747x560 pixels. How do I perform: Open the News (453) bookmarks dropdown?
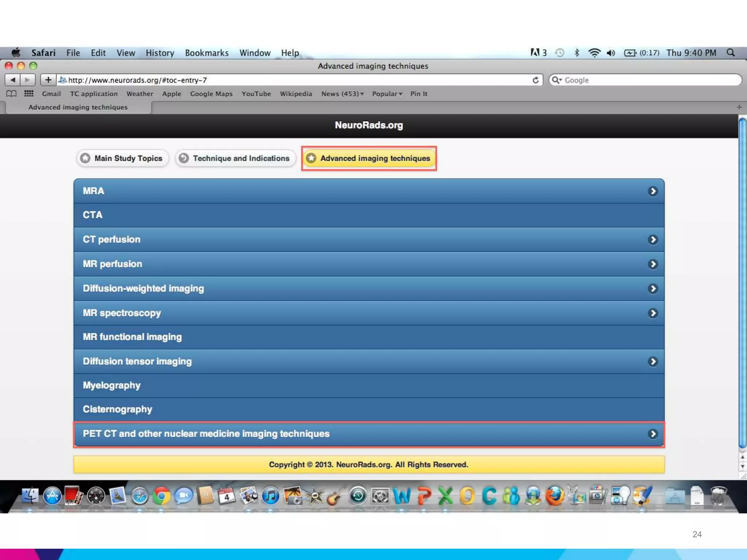tap(342, 94)
